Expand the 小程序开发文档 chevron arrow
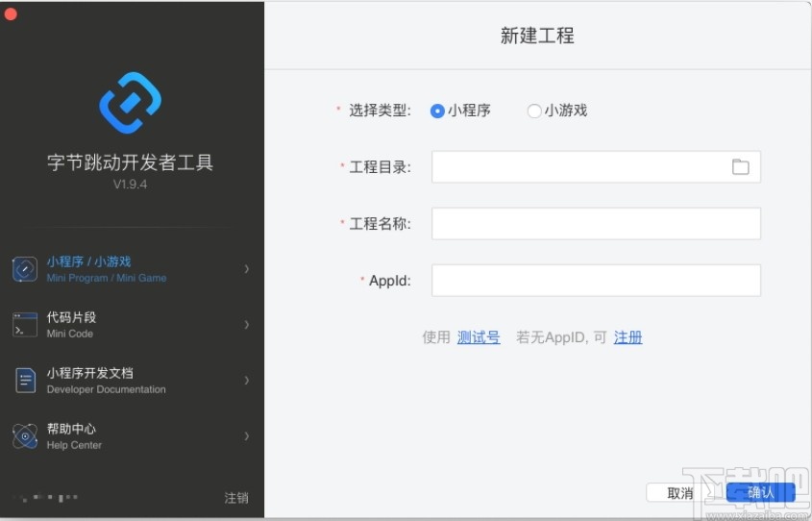Viewport: 812px width, 521px height. click(247, 380)
